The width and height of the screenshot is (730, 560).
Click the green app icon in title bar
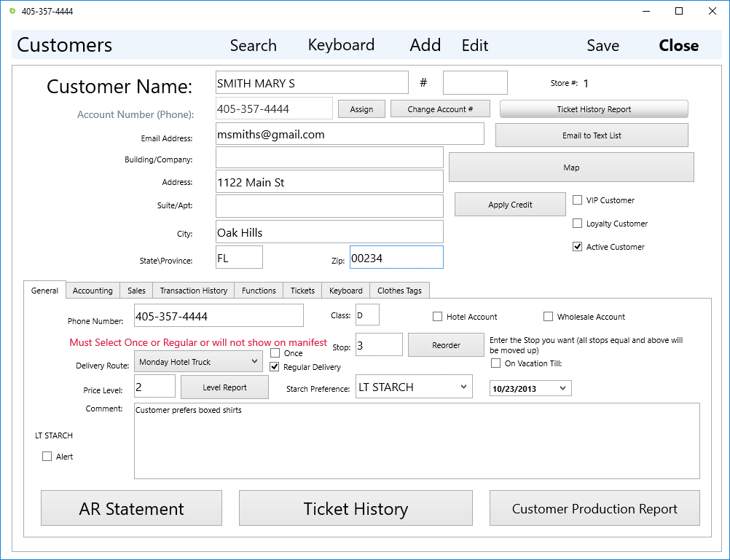point(12,11)
